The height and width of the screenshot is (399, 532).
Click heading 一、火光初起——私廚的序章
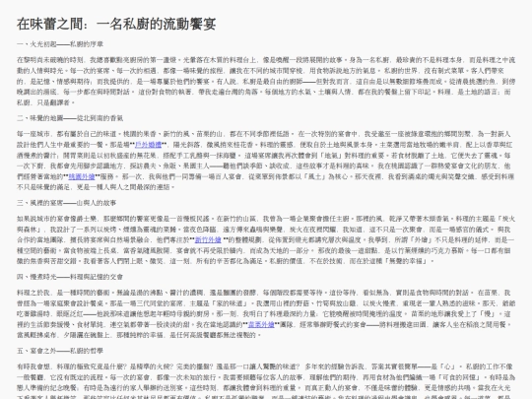[60, 44]
